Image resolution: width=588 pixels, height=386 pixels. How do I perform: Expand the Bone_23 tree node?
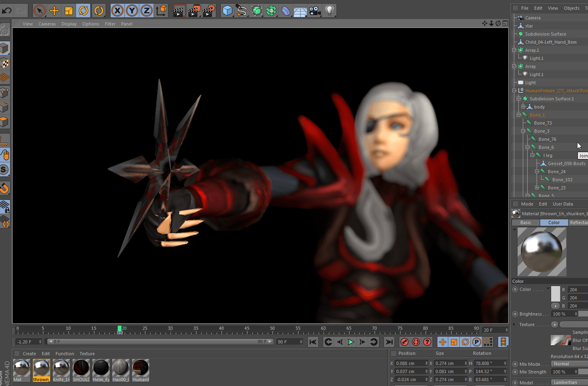[537, 188]
